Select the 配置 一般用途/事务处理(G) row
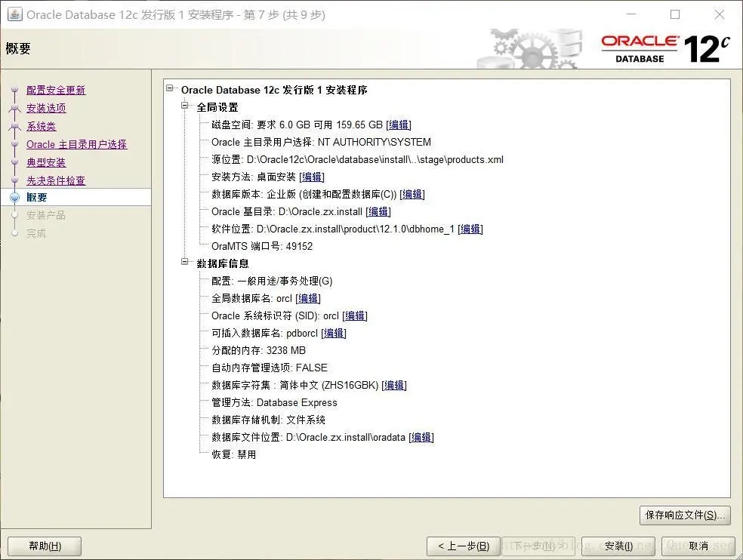The height and width of the screenshot is (560, 743). point(272,281)
